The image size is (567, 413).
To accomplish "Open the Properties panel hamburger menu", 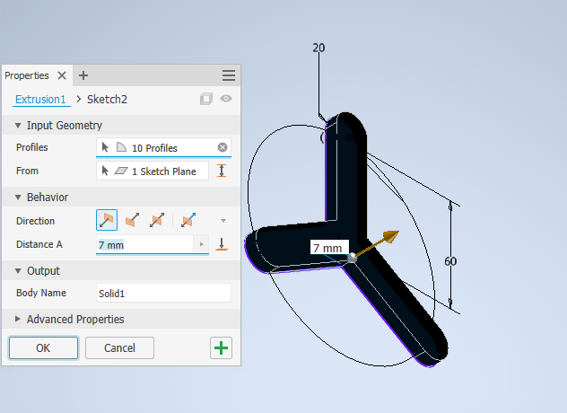I will click(x=229, y=76).
